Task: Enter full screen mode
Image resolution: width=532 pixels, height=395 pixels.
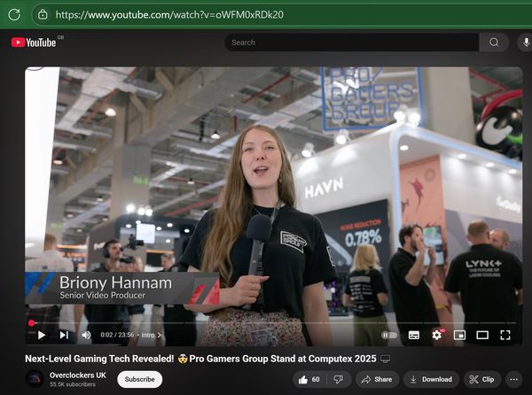Action: [x=505, y=335]
